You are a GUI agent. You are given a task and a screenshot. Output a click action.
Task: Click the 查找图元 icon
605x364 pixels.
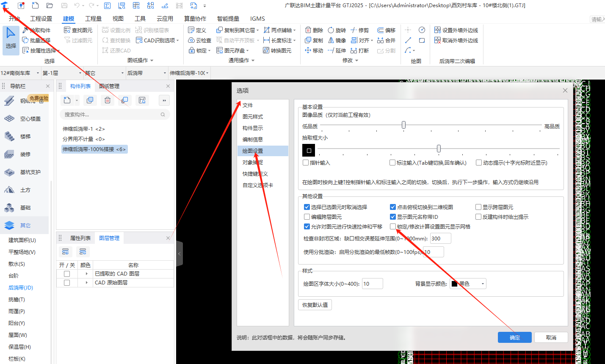point(67,30)
